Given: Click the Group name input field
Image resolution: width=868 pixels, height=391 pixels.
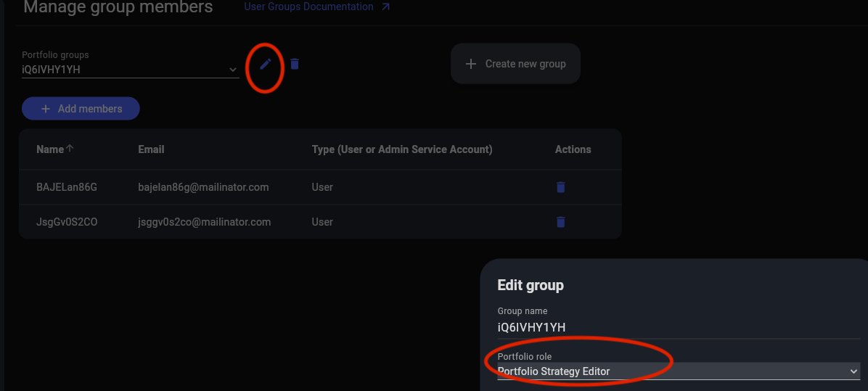Looking at the screenshot, I should pos(679,327).
